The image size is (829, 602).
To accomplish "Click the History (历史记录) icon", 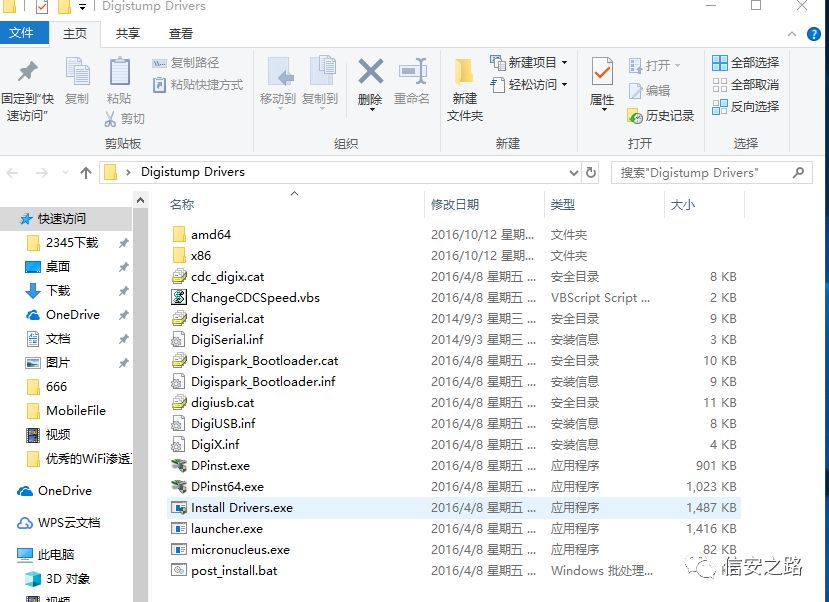I will coord(634,116).
